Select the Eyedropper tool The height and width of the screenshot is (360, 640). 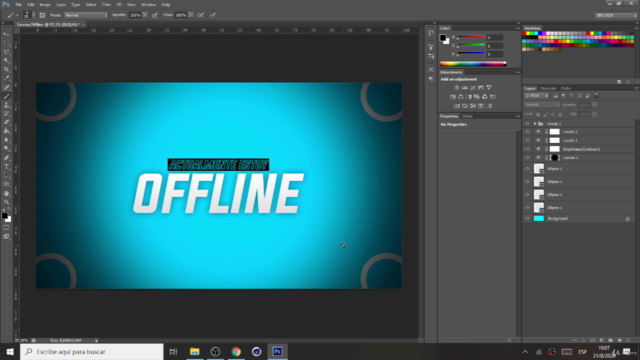7,78
